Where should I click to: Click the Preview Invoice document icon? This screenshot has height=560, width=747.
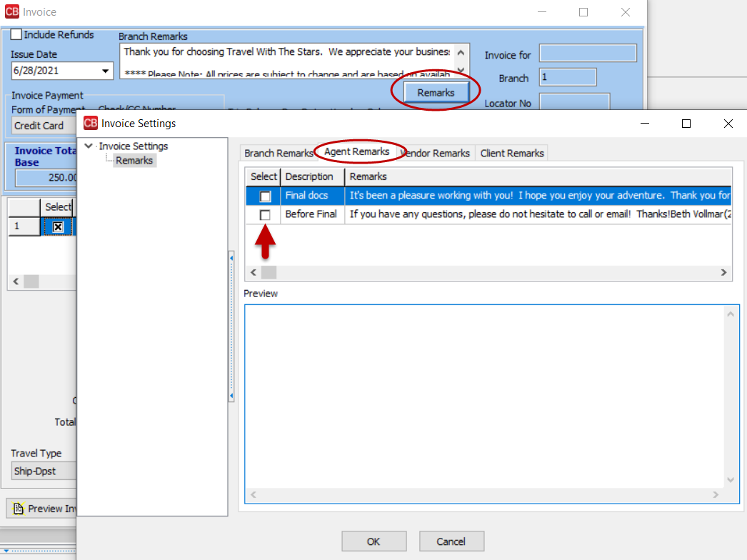click(x=18, y=509)
